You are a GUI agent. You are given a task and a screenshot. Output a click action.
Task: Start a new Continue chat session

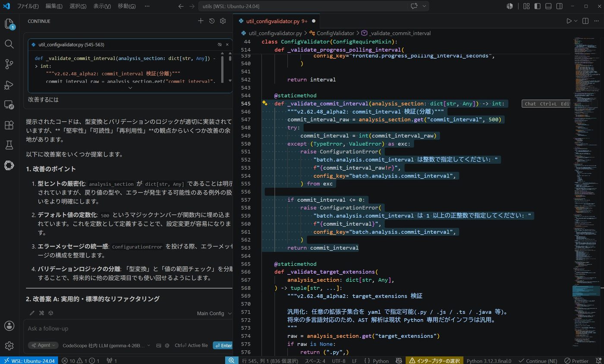200,21
